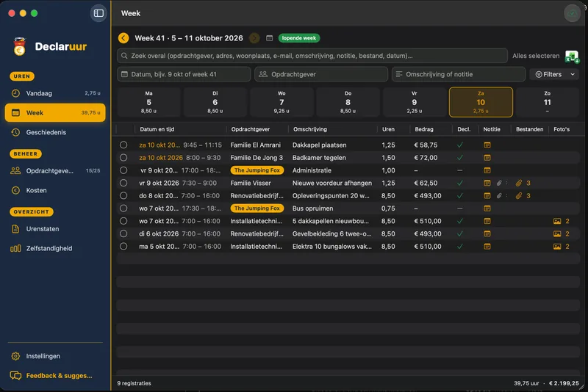The image size is (588, 392).
Task: Select Ma 5 day tab
Action: tap(149, 102)
